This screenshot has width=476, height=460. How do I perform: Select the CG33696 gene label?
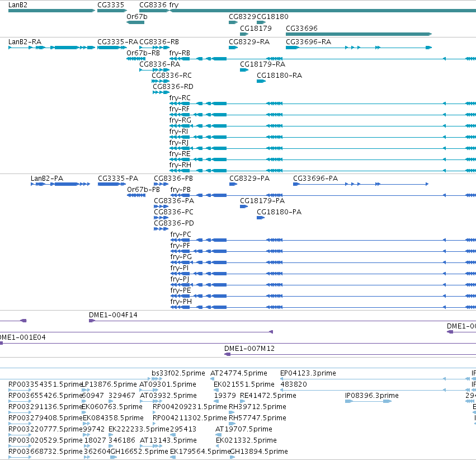301,29
